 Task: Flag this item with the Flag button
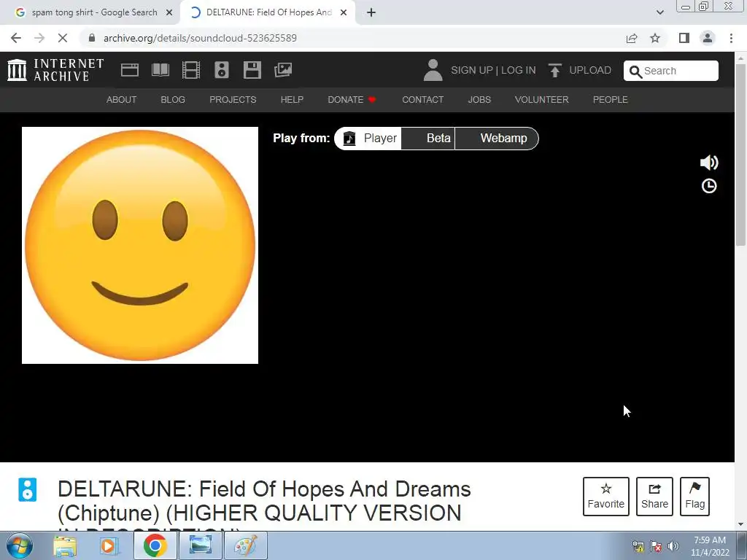(694, 496)
